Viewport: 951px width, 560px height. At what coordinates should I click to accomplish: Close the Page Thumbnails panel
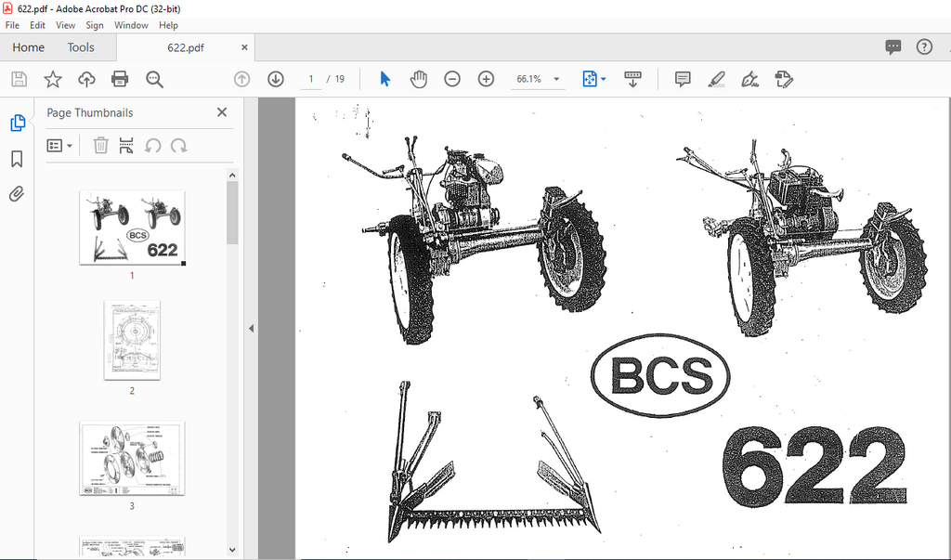click(222, 112)
